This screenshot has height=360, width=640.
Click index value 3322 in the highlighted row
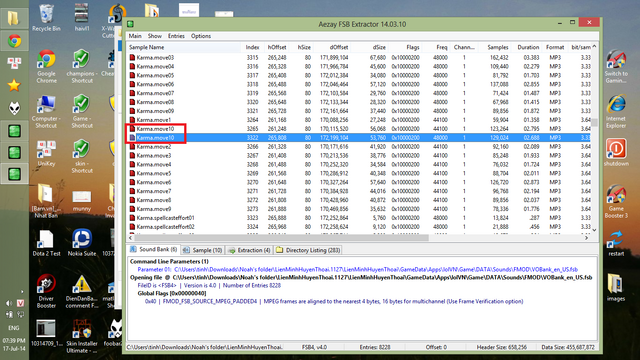(252, 138)
